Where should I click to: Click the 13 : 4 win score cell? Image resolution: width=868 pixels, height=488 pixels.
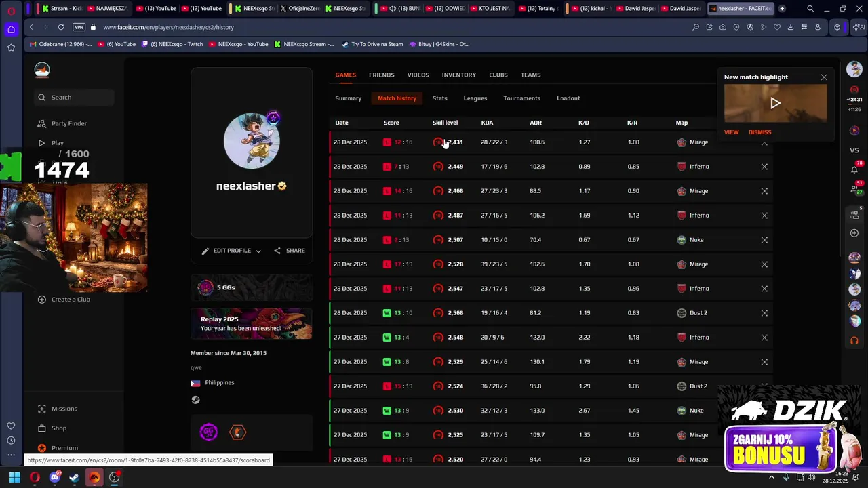[397, 338]
